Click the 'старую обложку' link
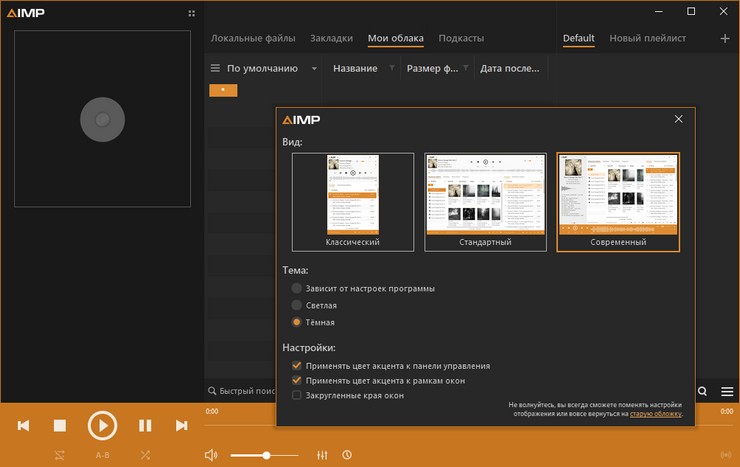This screenshot has height=467, width=740. 656,413
